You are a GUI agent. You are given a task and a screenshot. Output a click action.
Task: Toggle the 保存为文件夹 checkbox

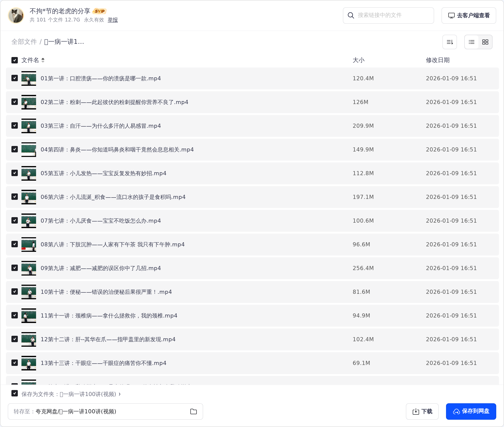(15, 394)
